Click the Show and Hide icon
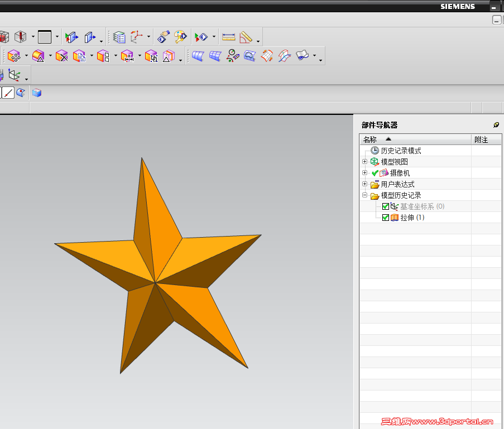This screenshot has width=504, height=429. [x=201, y=37]
